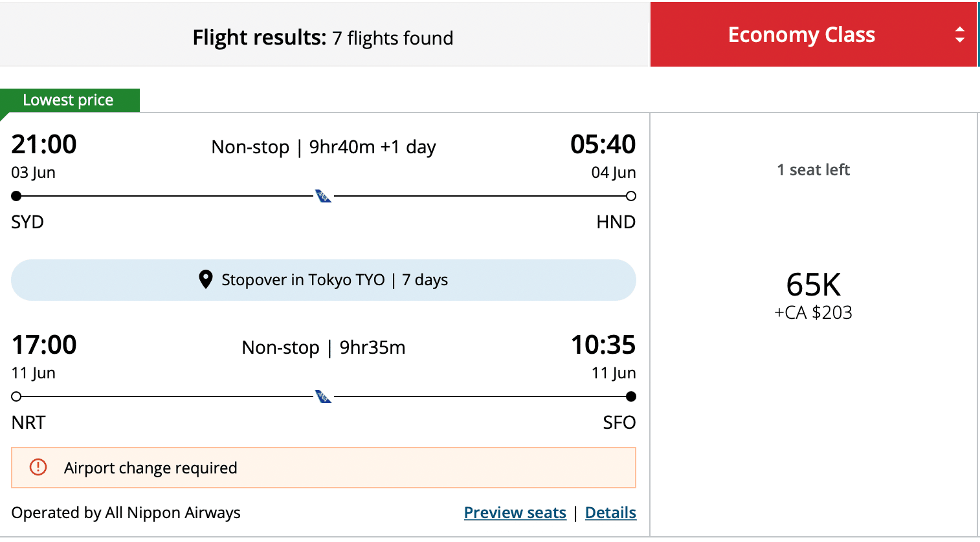This screenshot has height=542, width=980.
Task: Click the ANA airline logo on the SYD–HND segment
Action: 323,196
